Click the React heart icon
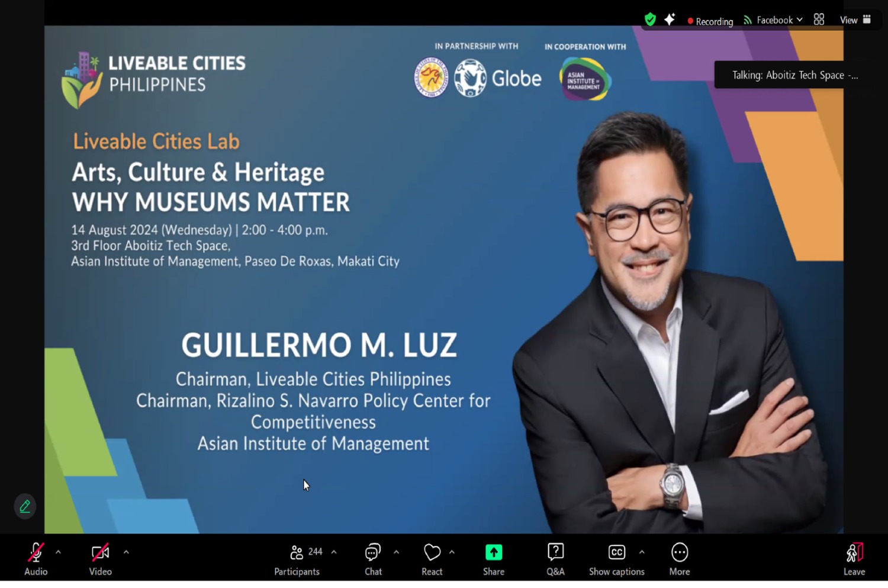 click(x=432, y=558)
